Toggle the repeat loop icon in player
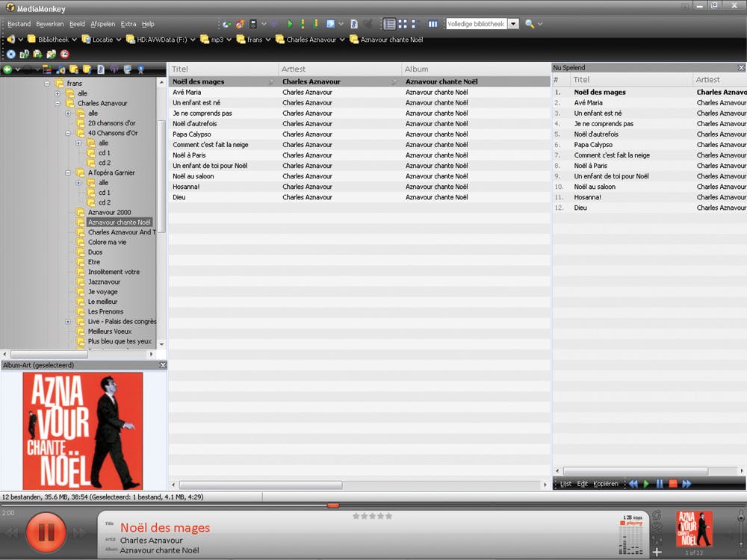Screen dimensions: 747x560 [x=657, y=515]
